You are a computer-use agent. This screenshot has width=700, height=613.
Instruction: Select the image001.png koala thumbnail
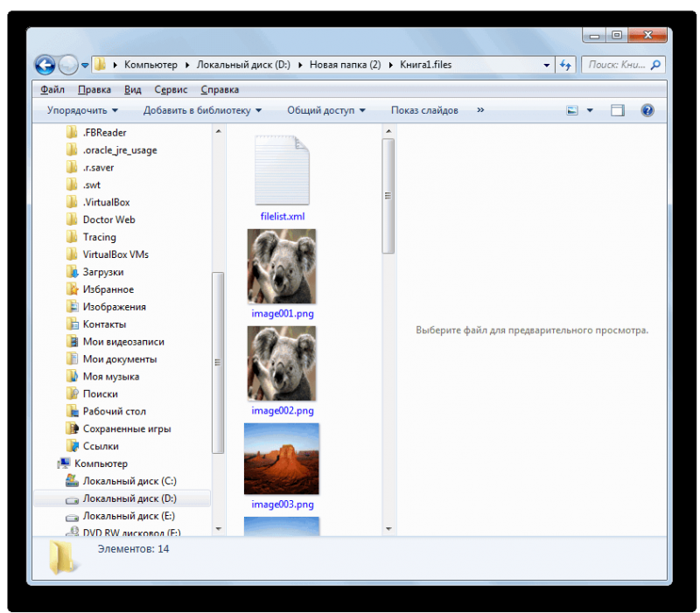point(282,267)
